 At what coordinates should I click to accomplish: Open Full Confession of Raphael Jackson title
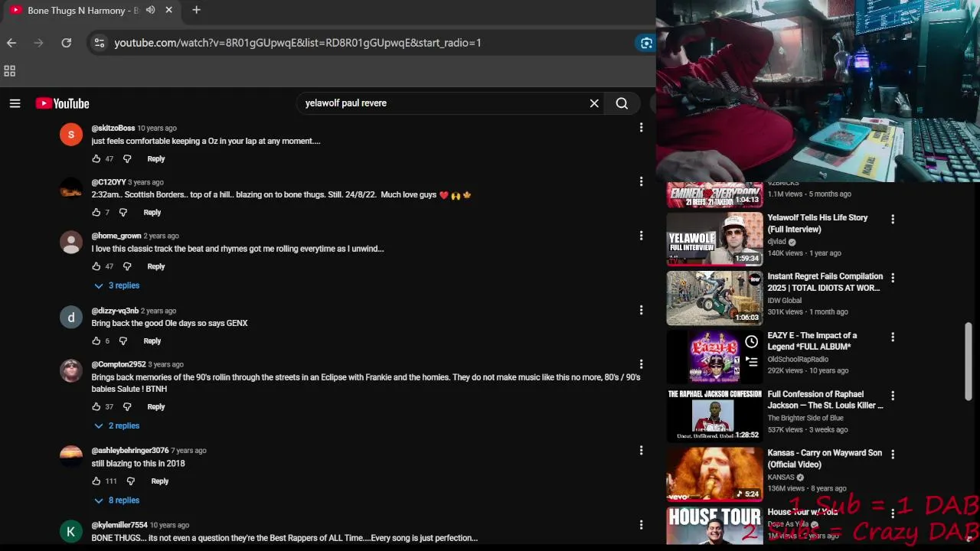point(825,400)
